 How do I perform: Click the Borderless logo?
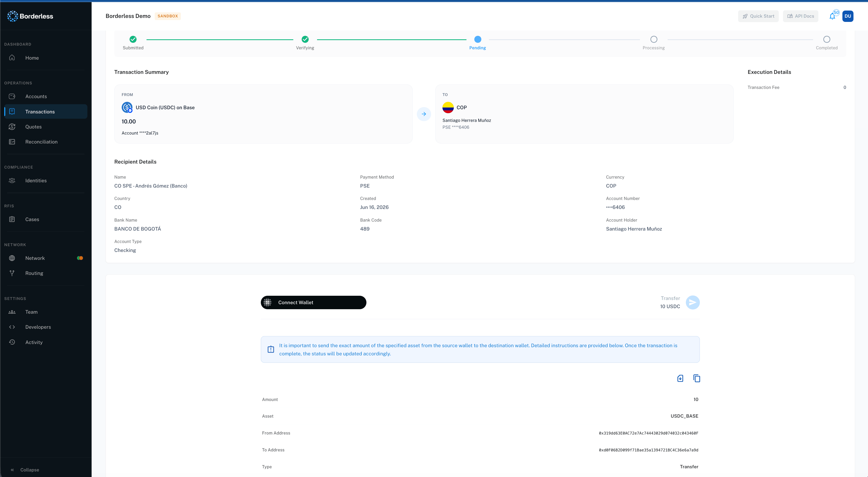pos(30,16)
